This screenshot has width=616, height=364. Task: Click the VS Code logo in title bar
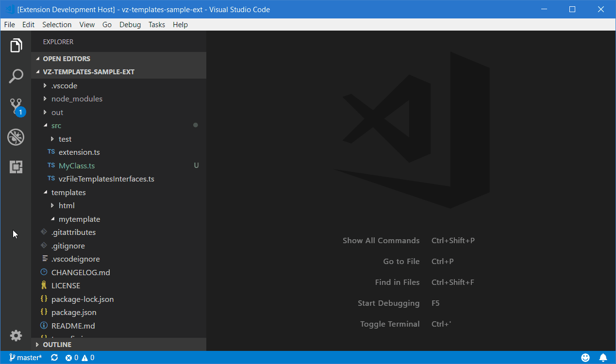(x=9, y=9)
